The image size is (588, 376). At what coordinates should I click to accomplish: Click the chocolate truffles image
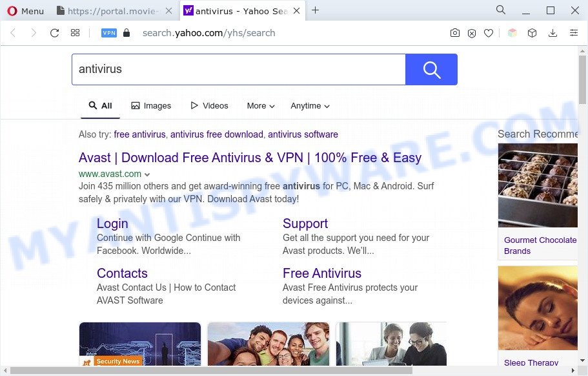click(538, 185)
